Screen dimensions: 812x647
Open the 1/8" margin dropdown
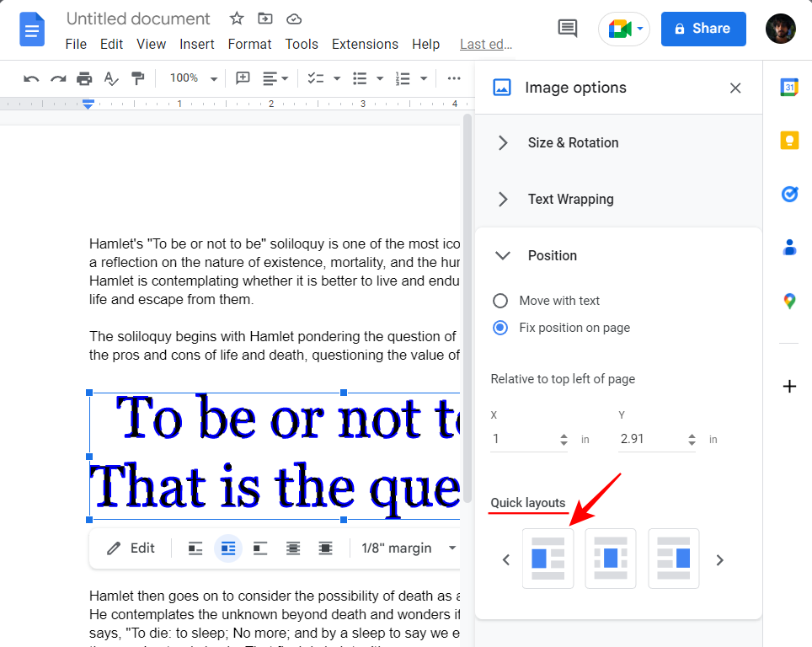point(409,548)
